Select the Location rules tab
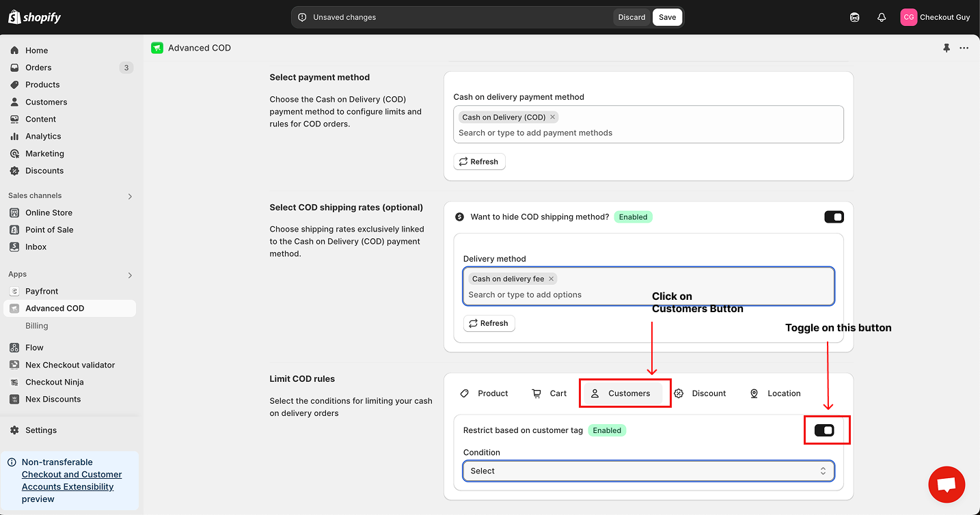Viewport: 980px width, 515px height. [776, 393]
